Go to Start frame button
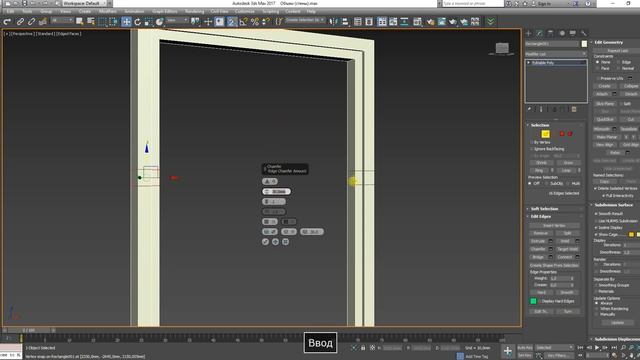This screenshot has width=640, height=360. click(x=580, y=348)
